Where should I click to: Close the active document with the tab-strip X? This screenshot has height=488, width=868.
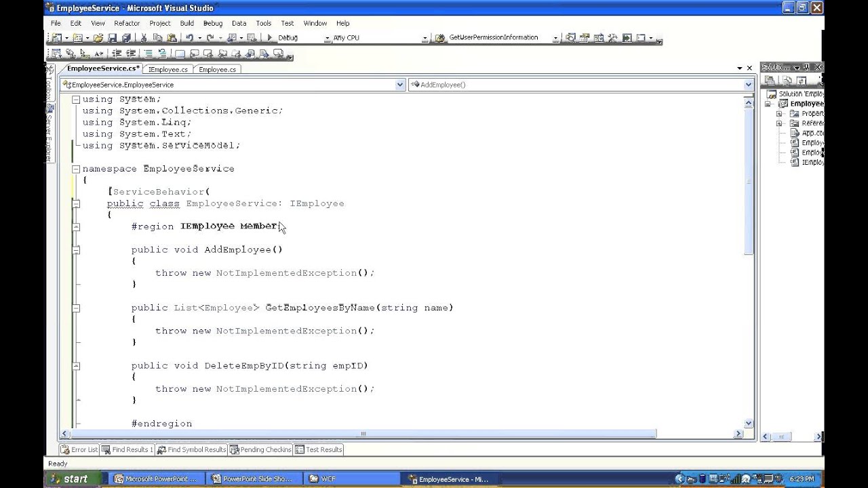(749, 68)
